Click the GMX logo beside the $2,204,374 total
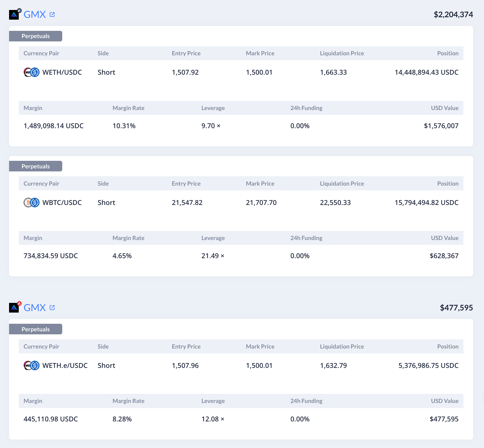Viewport: 484px width, 448px height. click(14, 15)
